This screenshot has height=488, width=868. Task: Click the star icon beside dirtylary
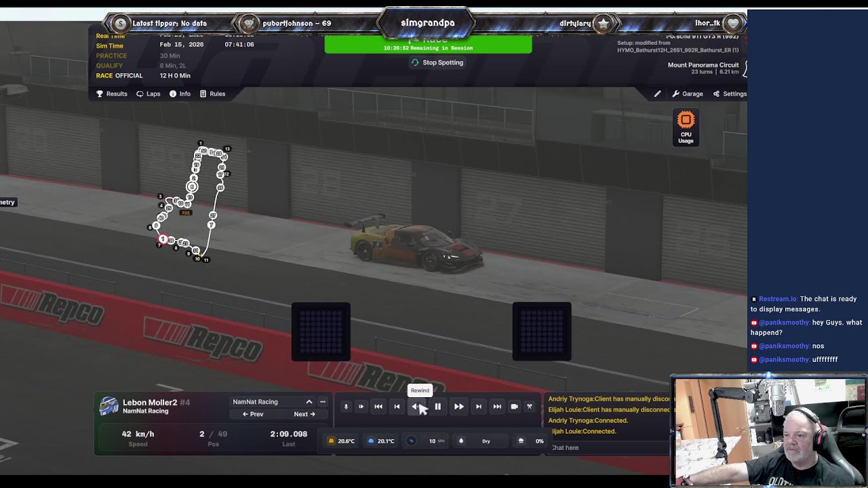[x=603, y=24]
